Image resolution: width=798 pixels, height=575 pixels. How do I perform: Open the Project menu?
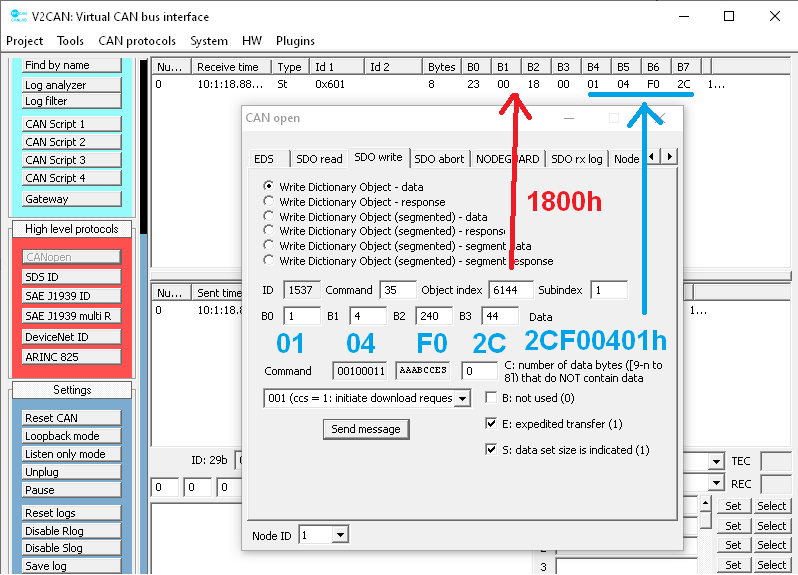pos(24,41)
